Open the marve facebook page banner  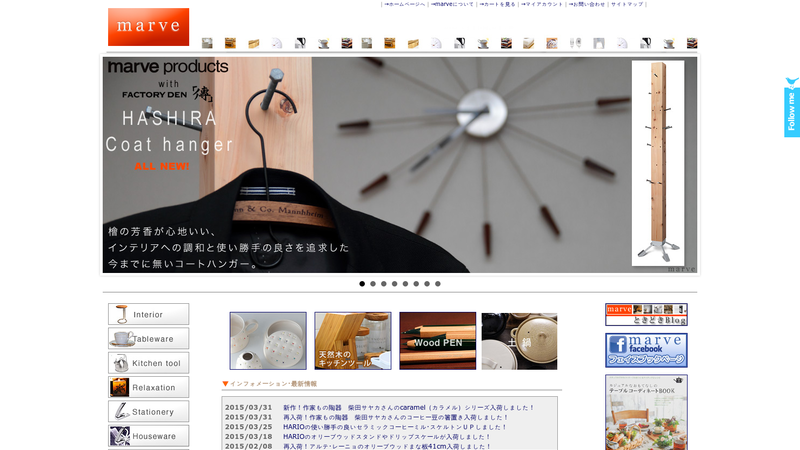click(646, 351)
